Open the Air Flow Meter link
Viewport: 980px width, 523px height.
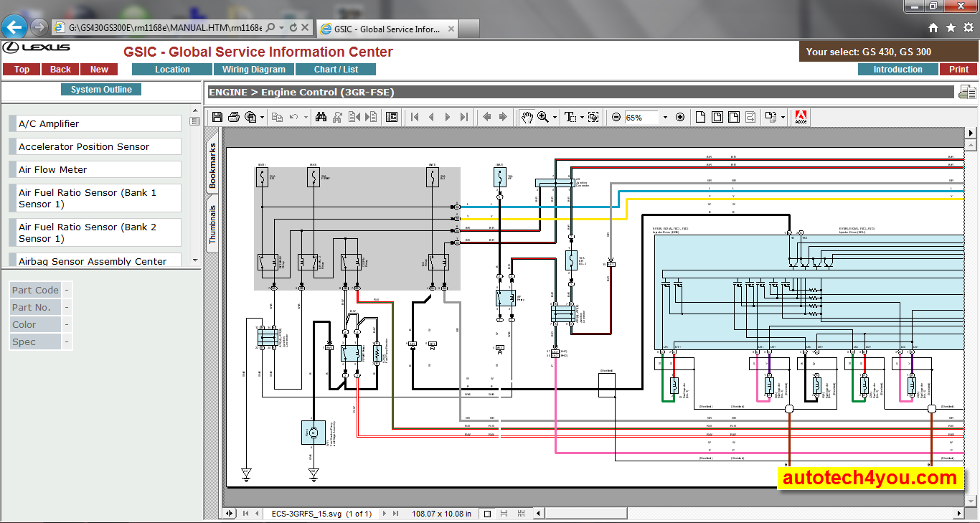click(x=52, y=169)
